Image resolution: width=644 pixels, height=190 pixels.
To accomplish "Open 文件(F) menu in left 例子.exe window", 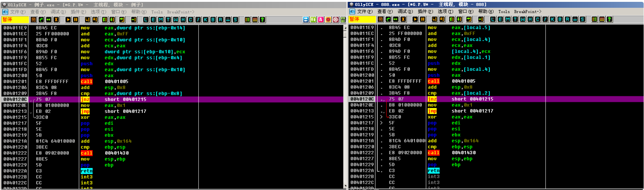I will 17,12.
